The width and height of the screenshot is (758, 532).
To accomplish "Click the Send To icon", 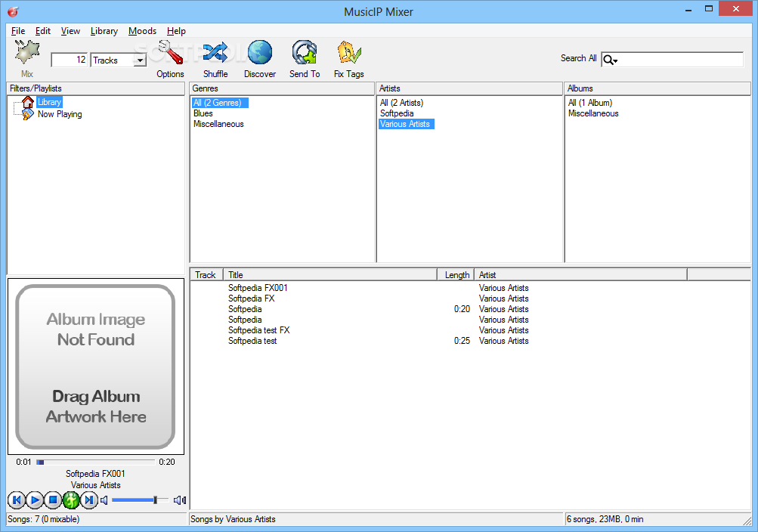I will [305, 52].
